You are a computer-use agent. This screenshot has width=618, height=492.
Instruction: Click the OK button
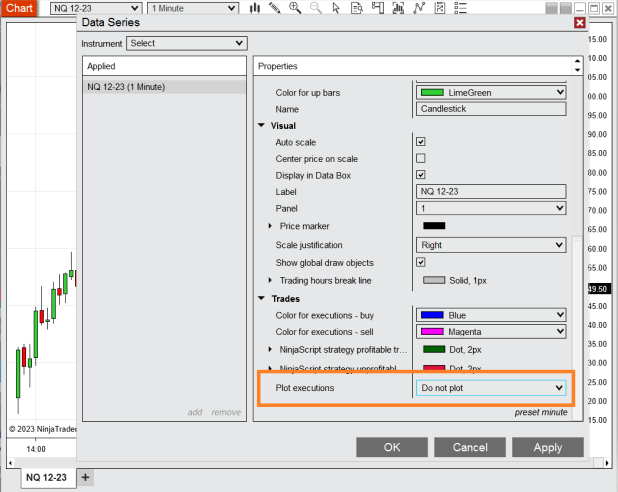pyautogui.click(x=392, y=447)
